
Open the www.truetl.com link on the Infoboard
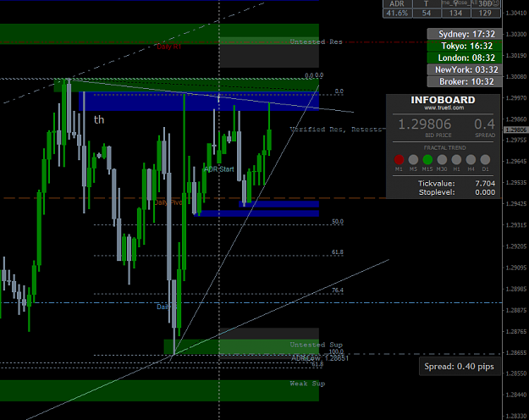tap(444, 108)
